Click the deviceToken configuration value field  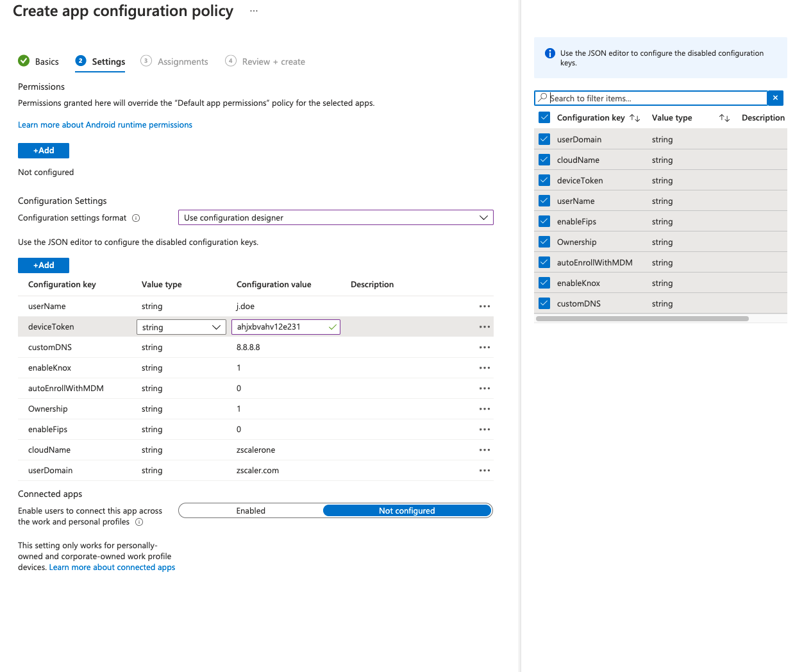coord(280,327)
